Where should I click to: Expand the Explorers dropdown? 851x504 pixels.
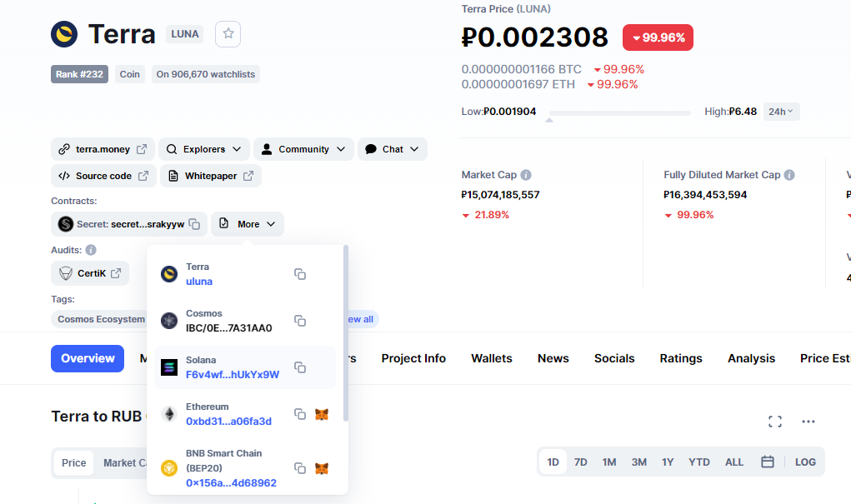[x=204, y=149]
